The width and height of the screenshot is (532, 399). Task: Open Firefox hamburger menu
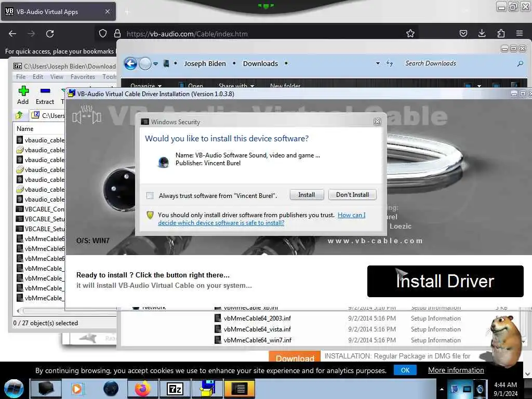pyautogui.click(x=520, y=33)
